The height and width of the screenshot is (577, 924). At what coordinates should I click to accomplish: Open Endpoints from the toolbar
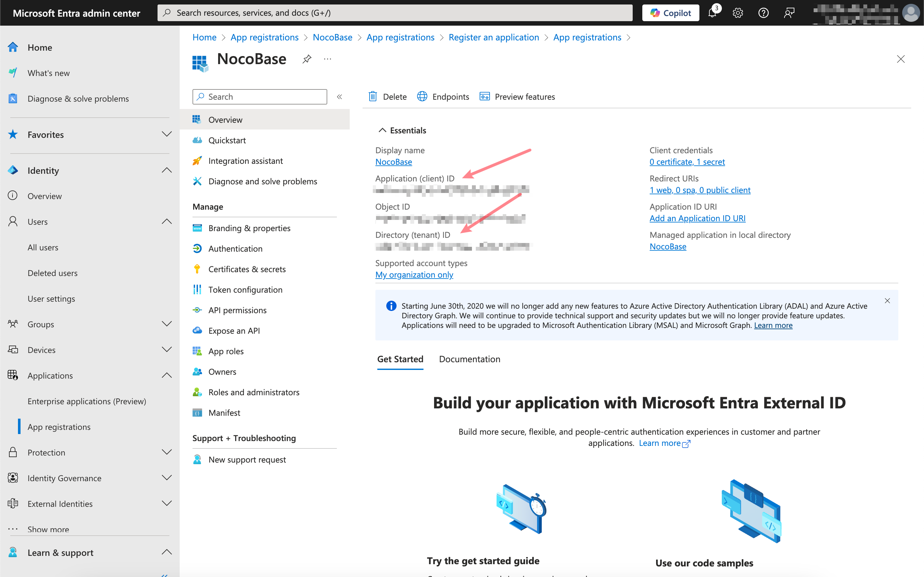point(443,96)
